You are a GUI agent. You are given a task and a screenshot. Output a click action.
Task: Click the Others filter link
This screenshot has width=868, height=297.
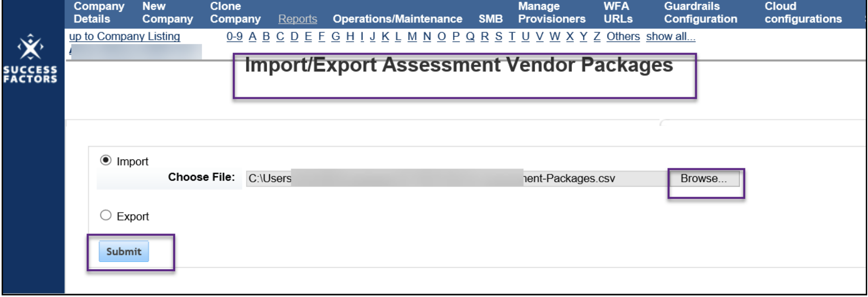(623, 37)
